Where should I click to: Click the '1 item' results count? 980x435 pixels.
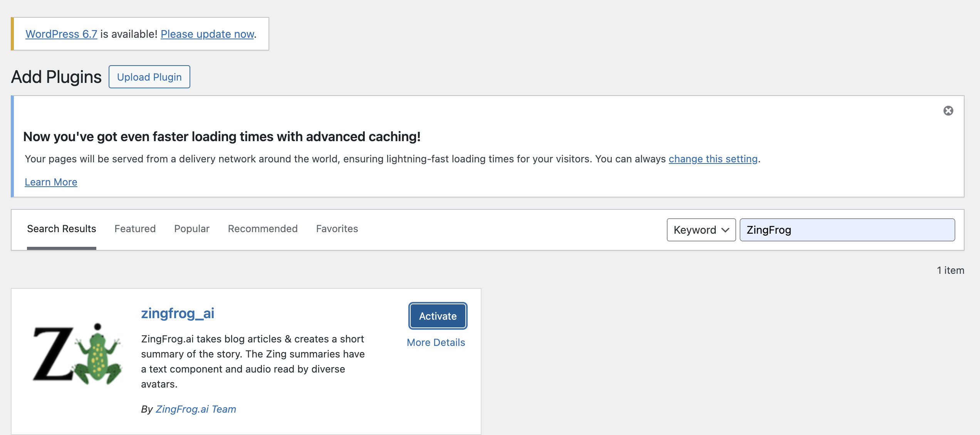tap(950, 270)
